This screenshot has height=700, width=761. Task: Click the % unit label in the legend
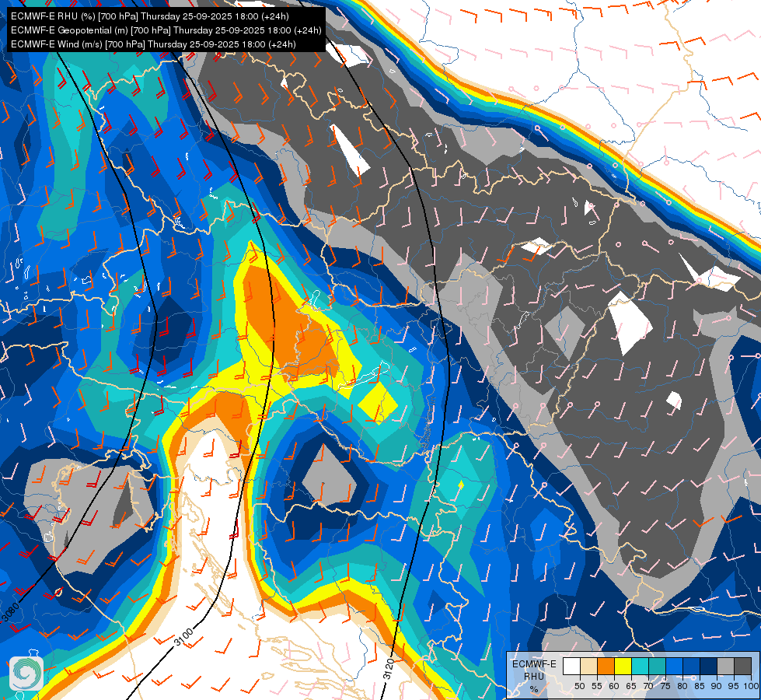point(534,689)
